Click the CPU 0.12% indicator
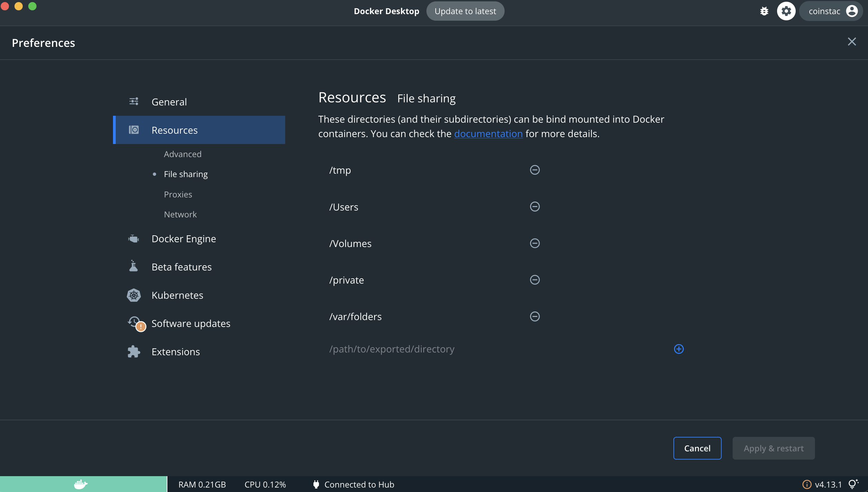Screen dimensions: 868x492 265,484
